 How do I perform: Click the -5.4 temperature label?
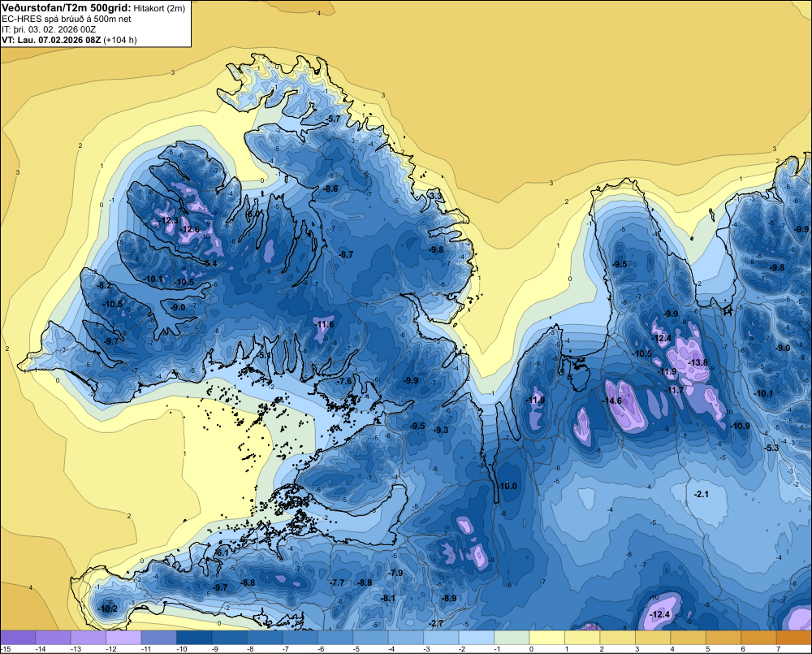pos(209,263)
